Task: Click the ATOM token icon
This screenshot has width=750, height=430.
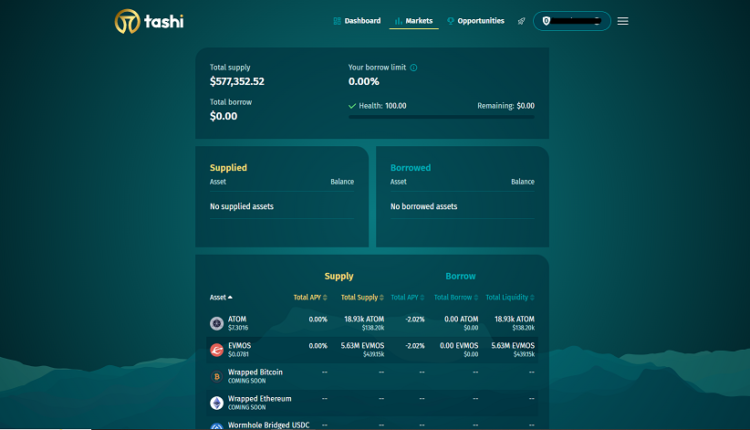Action: pyautogui.click(x=216, y=323)
